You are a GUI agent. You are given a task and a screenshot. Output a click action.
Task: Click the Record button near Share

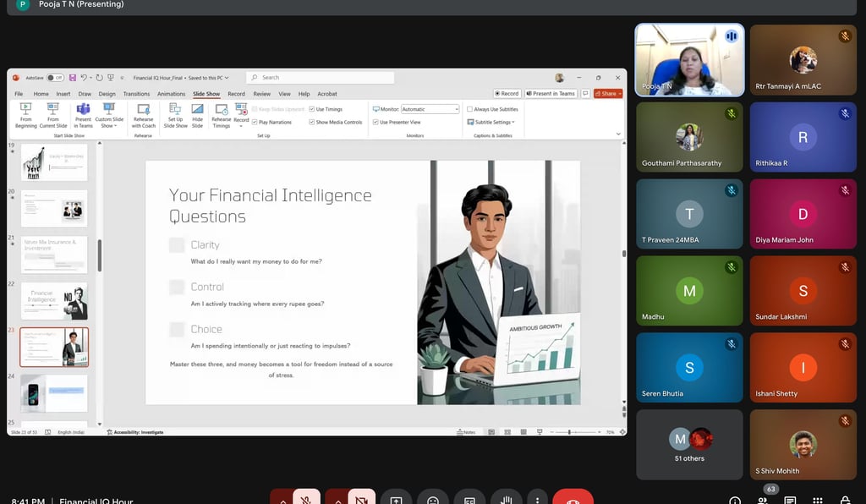click(507, 93)
